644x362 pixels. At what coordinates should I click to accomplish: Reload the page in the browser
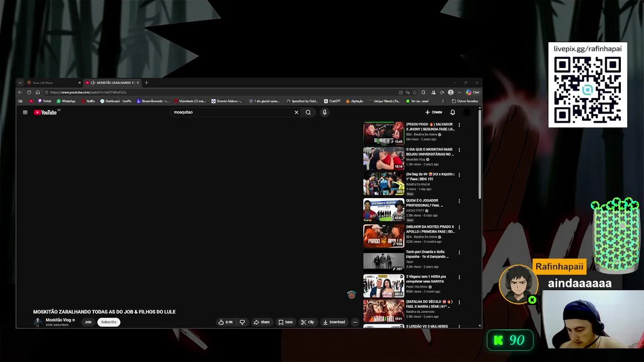tap(29, 93)
